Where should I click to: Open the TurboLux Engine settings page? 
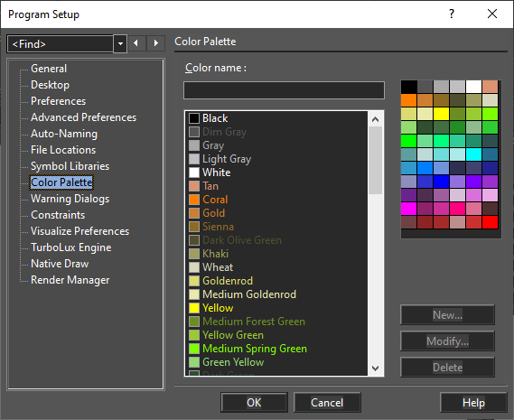[x=70, y=247]
